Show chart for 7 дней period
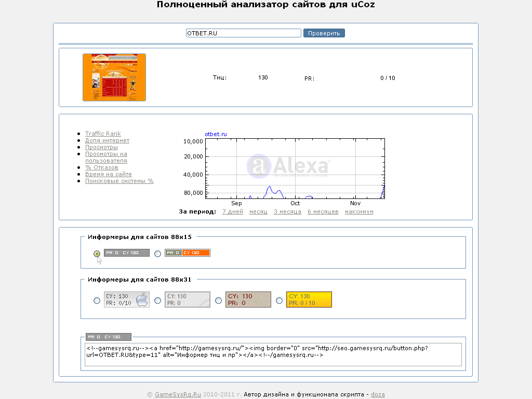The height and width of the screenshot is (399, 532). pos(233,212)
